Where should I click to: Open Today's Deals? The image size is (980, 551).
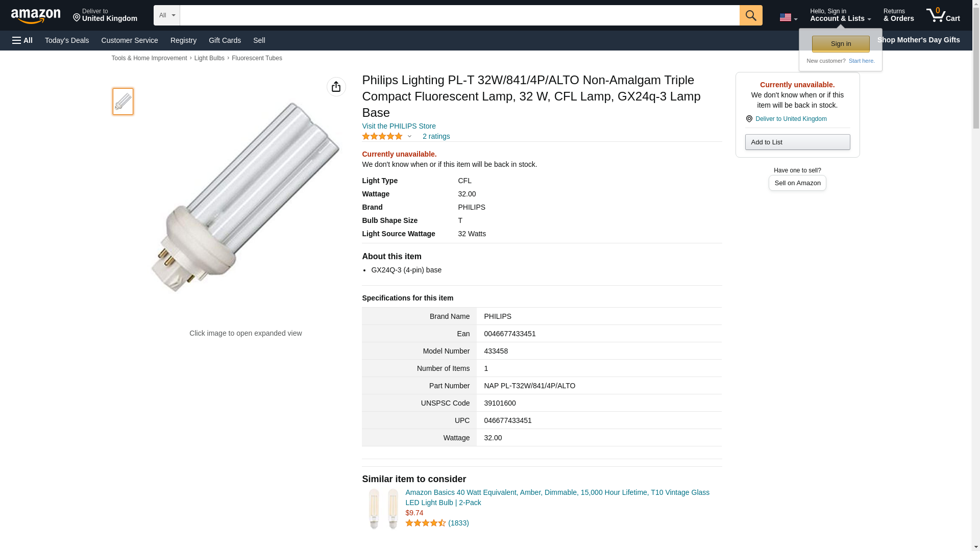pos(67,40)
